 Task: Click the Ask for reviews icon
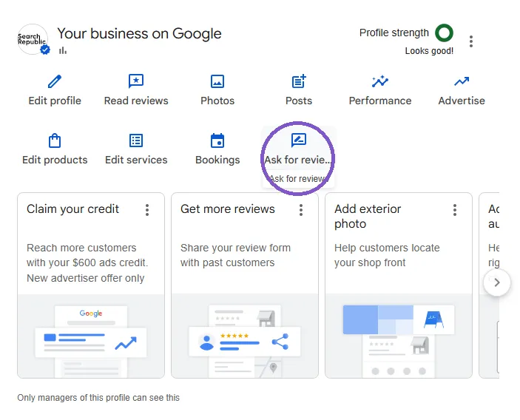[299, 140]
